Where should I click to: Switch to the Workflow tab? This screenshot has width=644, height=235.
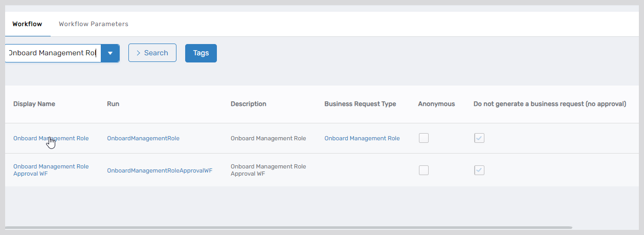click(x=27, y=24)
